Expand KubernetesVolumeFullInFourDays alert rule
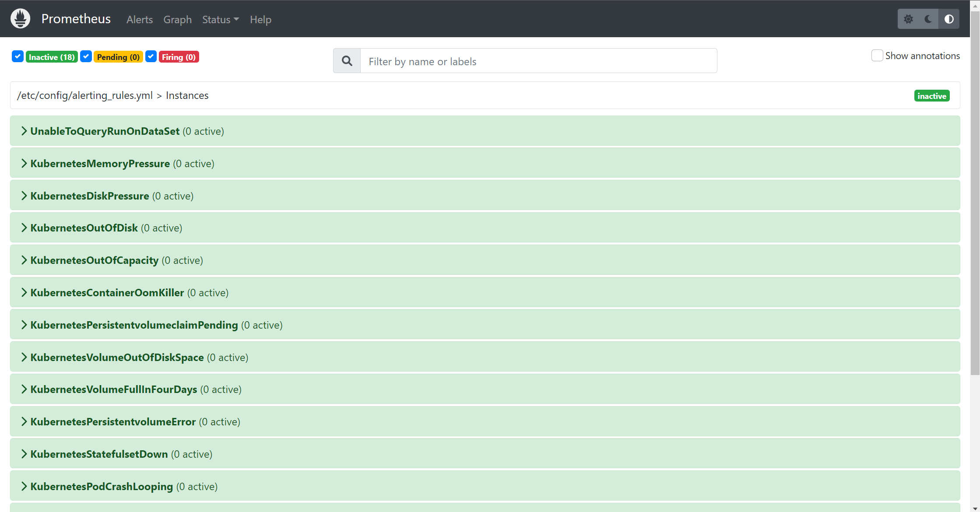 485,389
